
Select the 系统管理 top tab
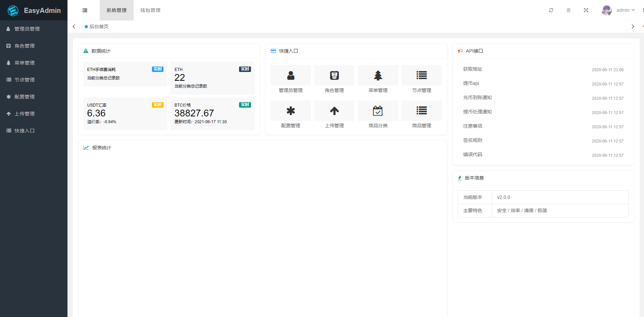[116, 11]
